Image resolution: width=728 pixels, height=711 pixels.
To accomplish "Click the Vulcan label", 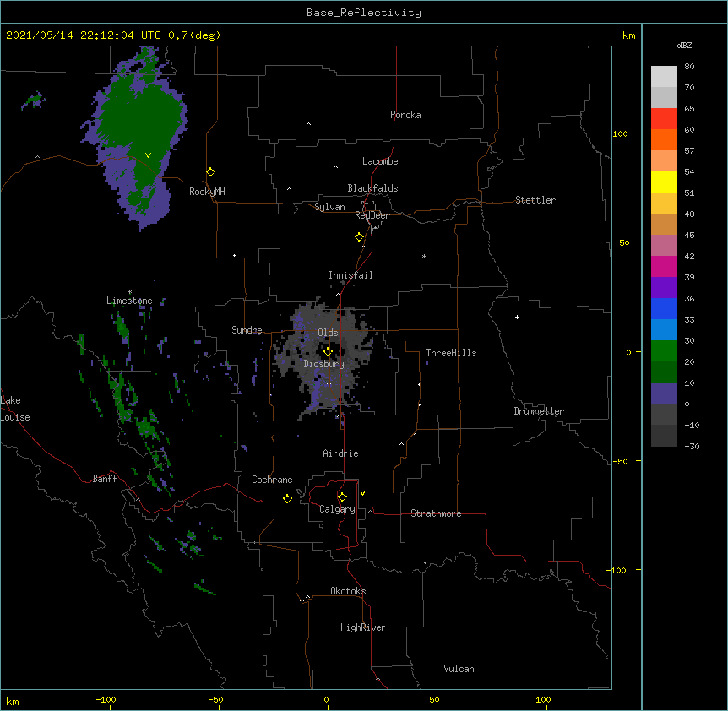I will tap(459, 669).
